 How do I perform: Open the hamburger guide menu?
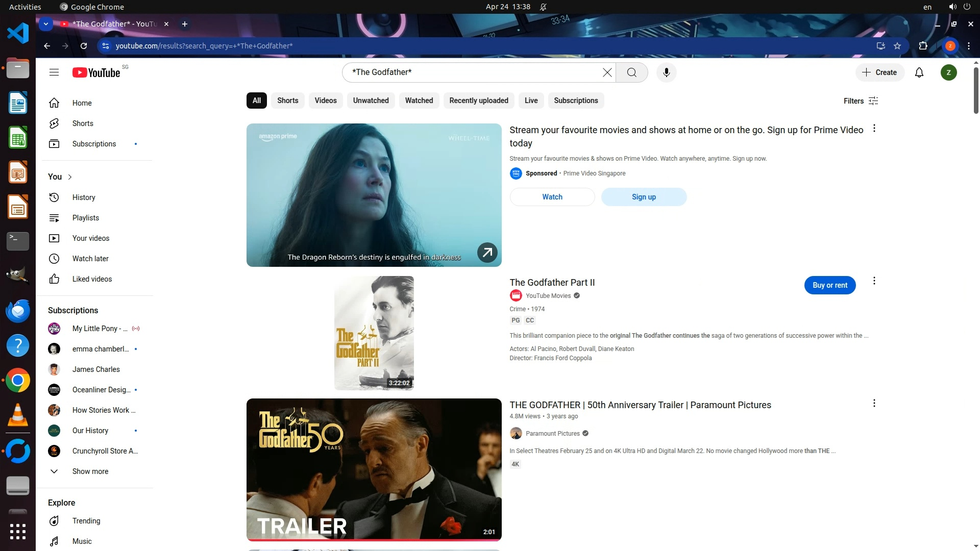(x=54, y=72)
